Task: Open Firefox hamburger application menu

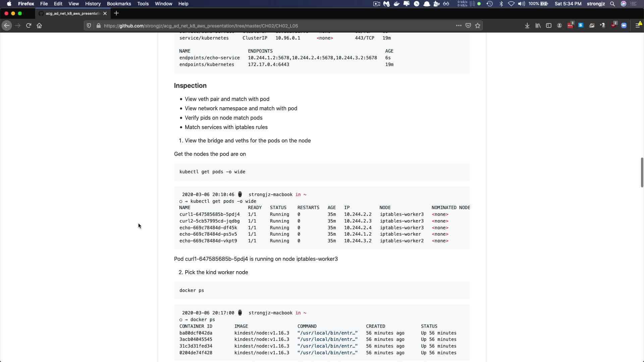Action: (x=638, y=25)
